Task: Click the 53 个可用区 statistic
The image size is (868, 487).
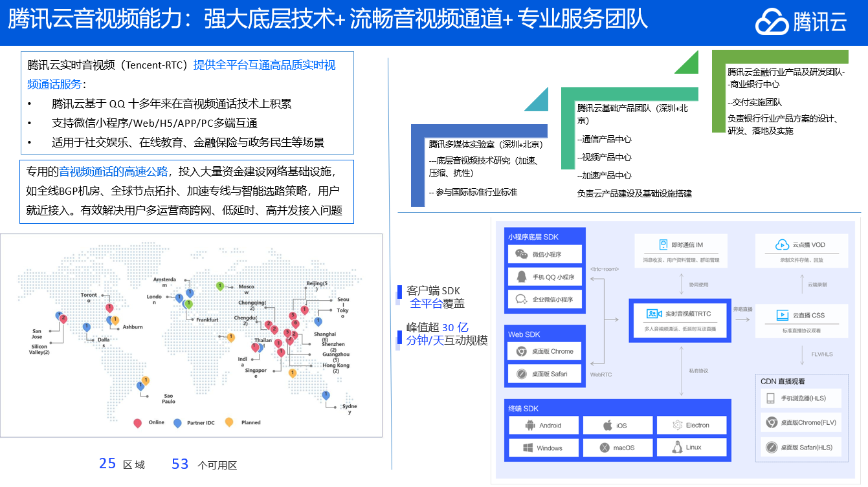Action: click(x=205, y=464)
